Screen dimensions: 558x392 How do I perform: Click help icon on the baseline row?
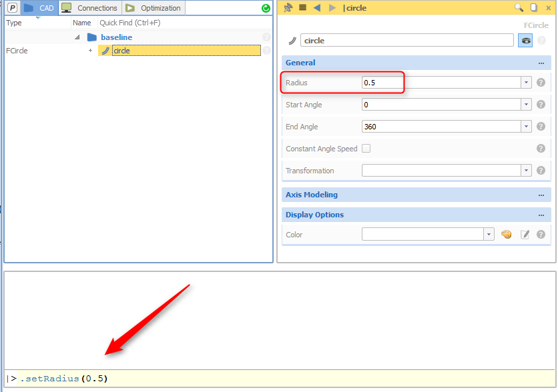[x=266, y=37]
